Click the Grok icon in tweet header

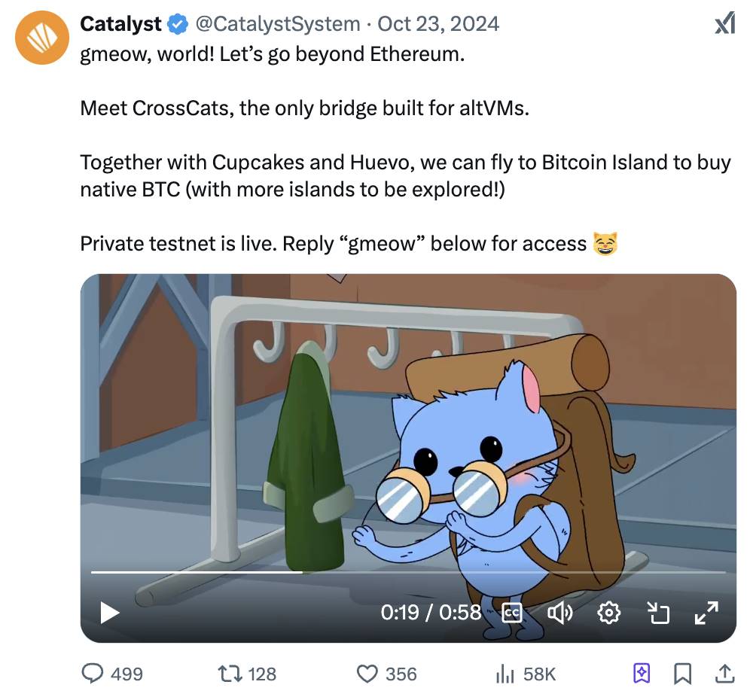tap(724, 24)
